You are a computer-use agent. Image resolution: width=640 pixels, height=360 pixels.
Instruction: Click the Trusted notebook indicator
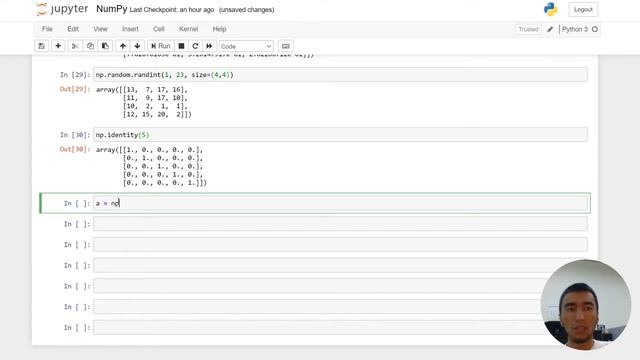click(528, 29)
